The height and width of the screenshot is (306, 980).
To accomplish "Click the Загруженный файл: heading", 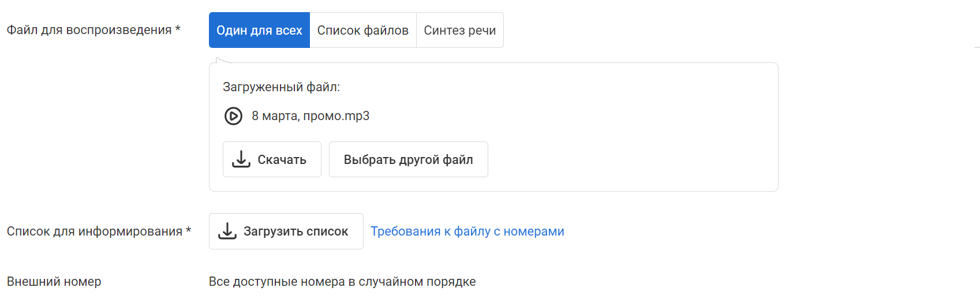I will point(281,87).
